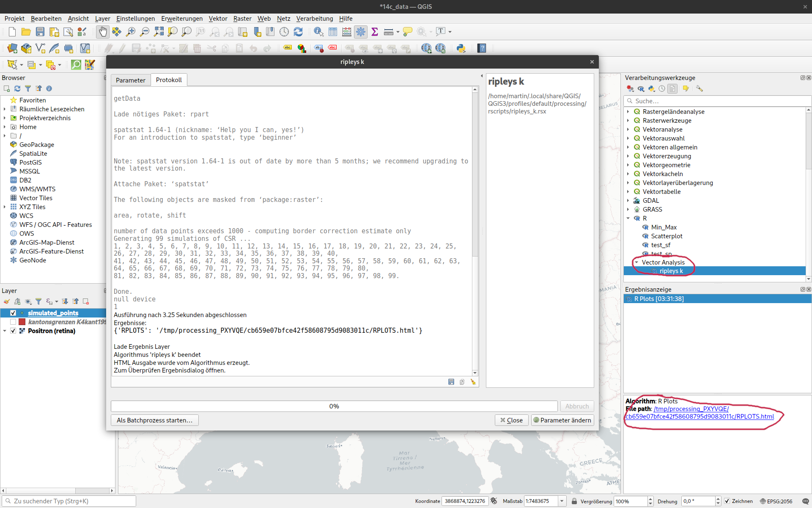Toggle the Zeichnen render checkbox
812x508 pixels.
point(727,501)
